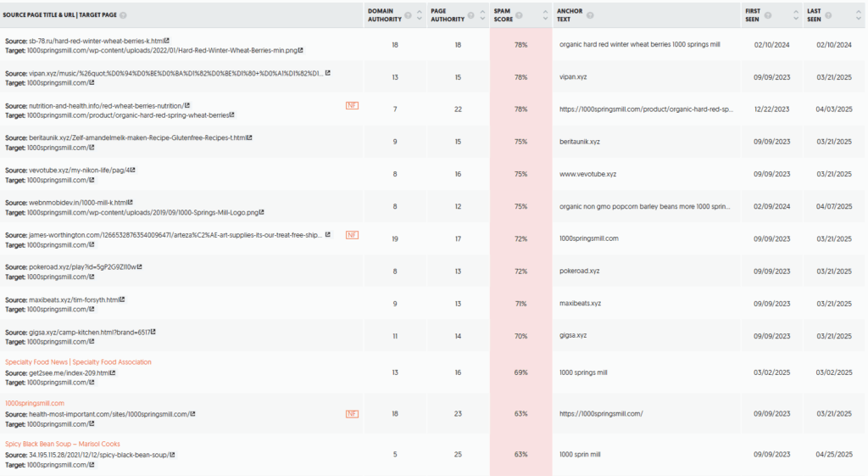Sort table by Page Authority arrows

point(482,15)
